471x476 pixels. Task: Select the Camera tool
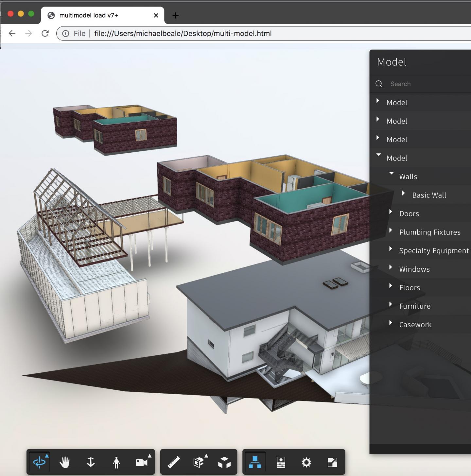point(142,462)
